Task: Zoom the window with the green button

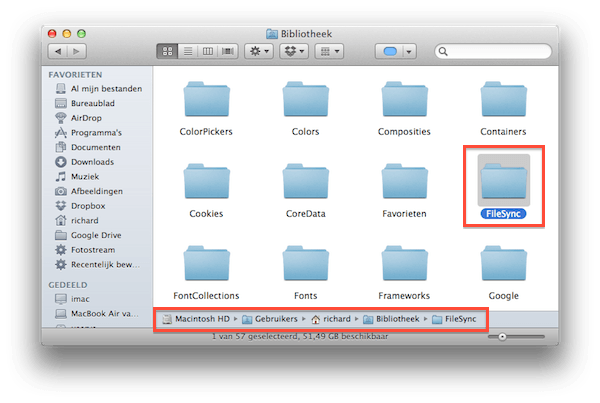Action: pos(81,34)
